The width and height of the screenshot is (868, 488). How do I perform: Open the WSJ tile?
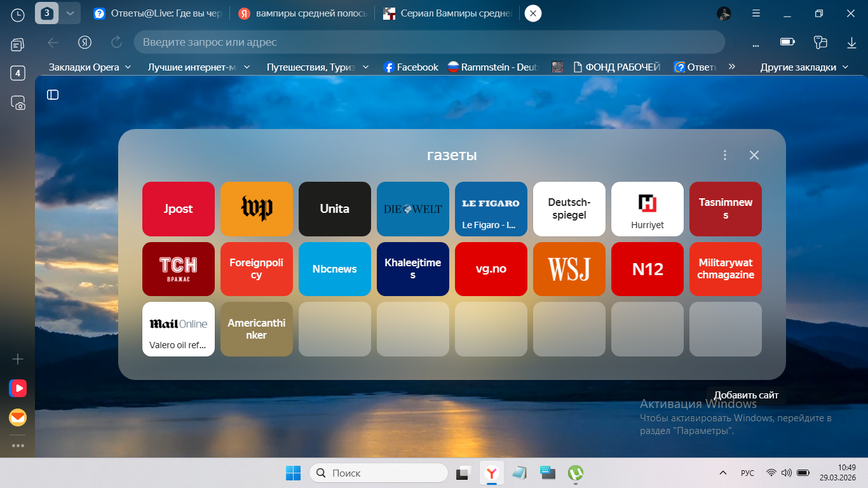[x=569, y=269]
